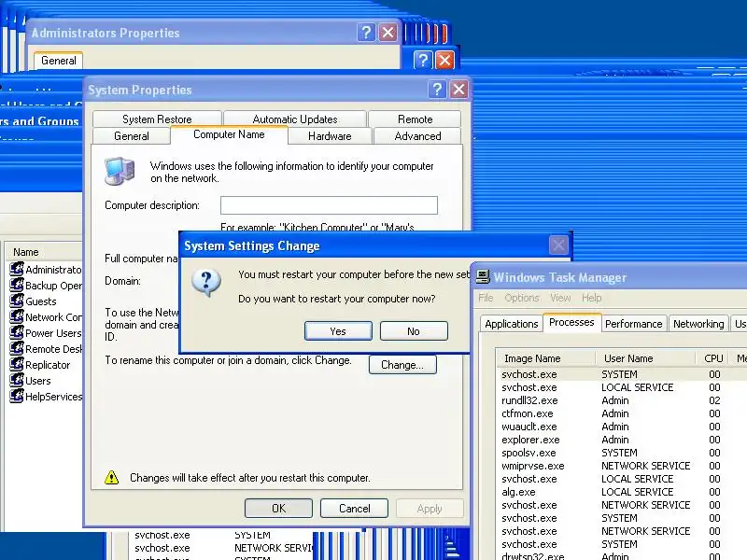Click the Administrators Properties help question-mark button
This screenshot has height=560, width=747.
[x=366, y=33]
